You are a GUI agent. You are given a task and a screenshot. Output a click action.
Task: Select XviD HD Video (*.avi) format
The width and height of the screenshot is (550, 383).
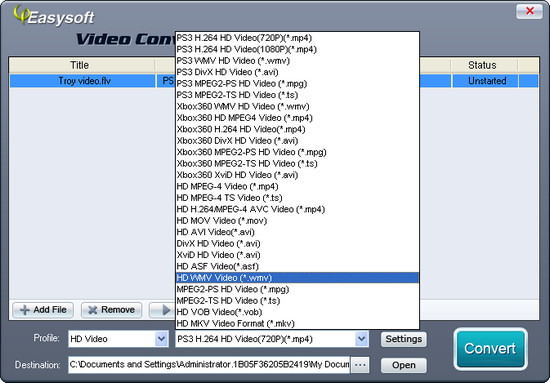(x=297, y=255)
